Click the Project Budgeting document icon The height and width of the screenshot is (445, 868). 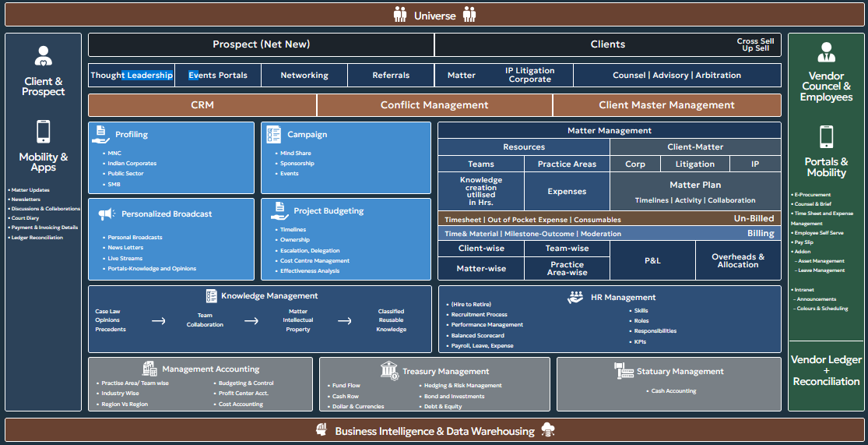tap(278, 210)
